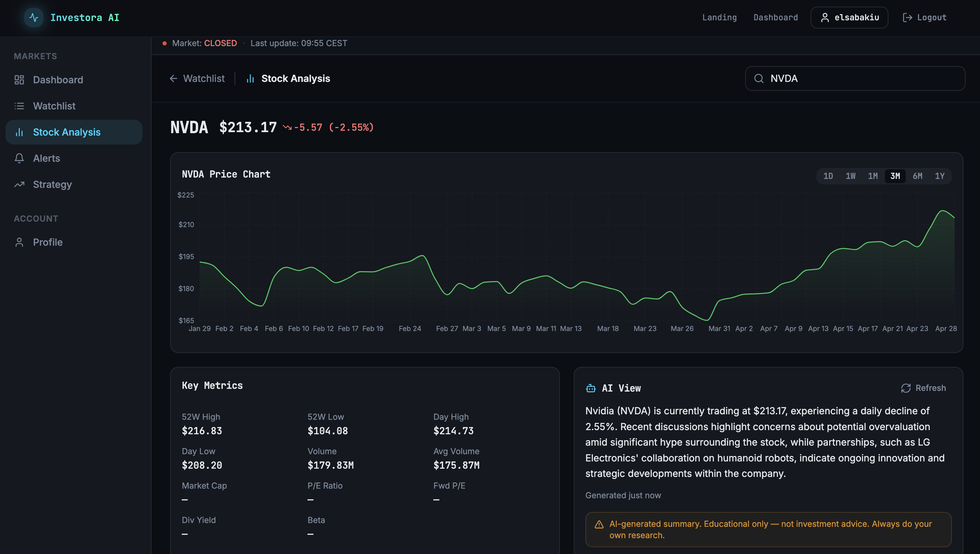
Task: Click the $213.17 current price
Action: pos(248,127)
